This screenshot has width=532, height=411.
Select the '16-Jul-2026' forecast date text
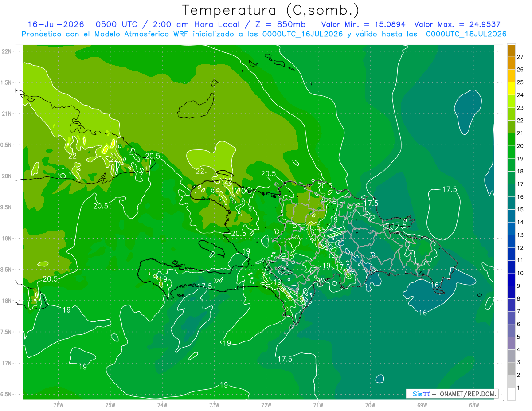(55, 24)
